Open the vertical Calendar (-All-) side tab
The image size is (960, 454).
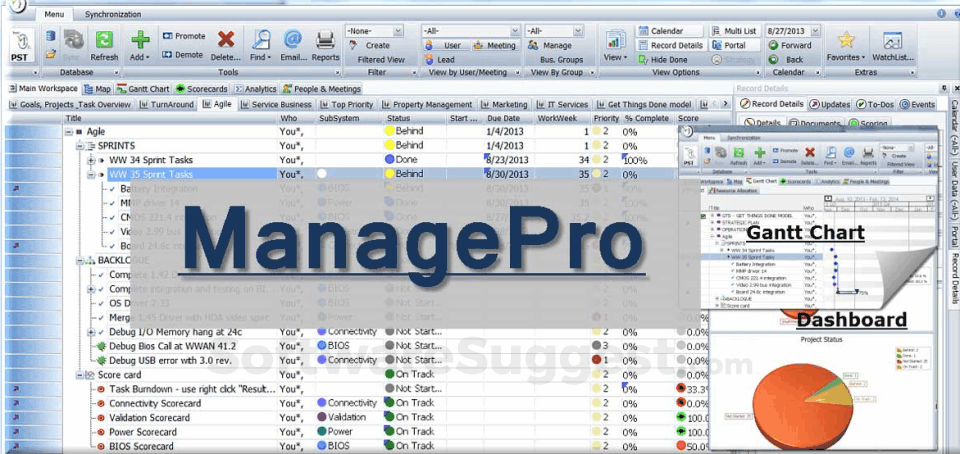pyautogui.click(x=954, y=129)
